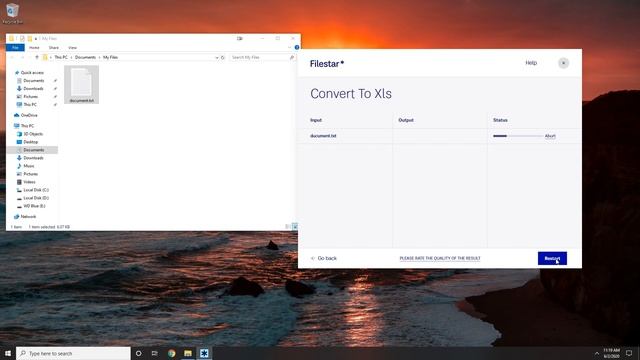Click the search magnifier icon in Explorer
Image resolution: width=640 pixels, height=360 pixels.
292,58
